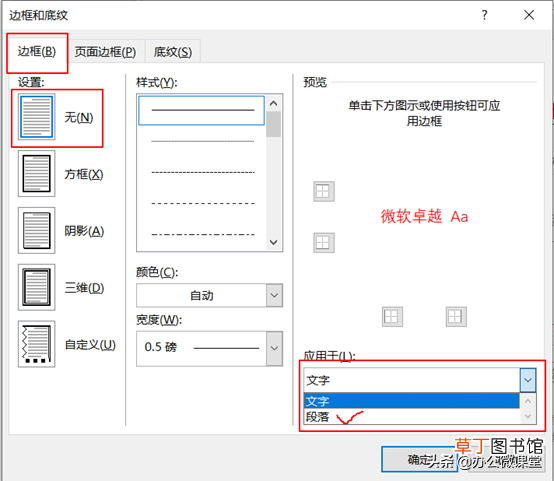Click the style list scrollbar thumb
Image resolution: width=554 pixels, height=481 pixels.
(x=273, y=124)
